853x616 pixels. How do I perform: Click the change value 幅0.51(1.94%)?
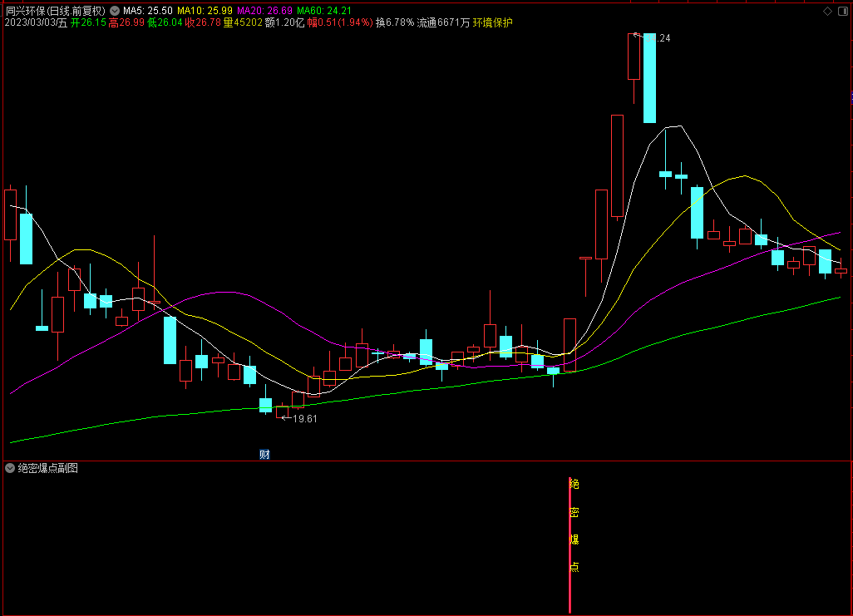[340, 22]
